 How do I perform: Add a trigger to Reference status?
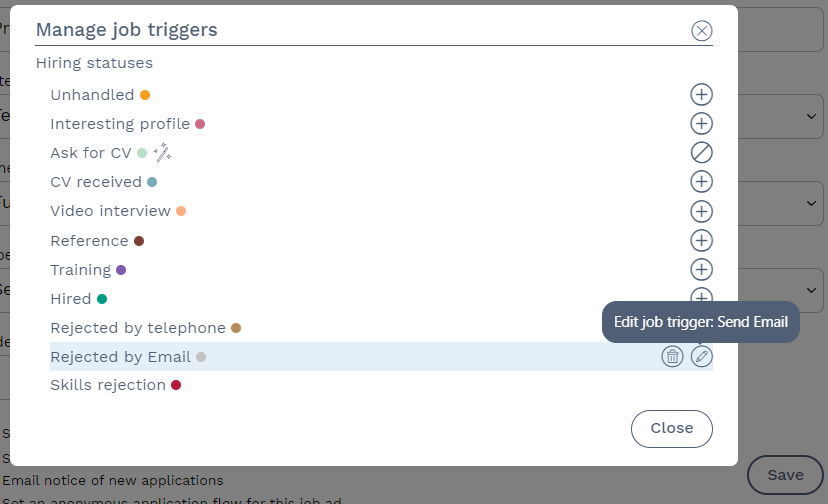tap(701, 240)
